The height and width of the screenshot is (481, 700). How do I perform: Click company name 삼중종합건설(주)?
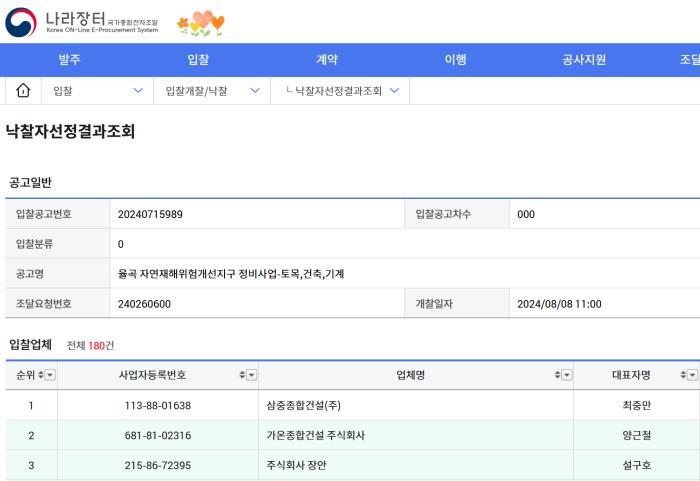coord(298,405)
